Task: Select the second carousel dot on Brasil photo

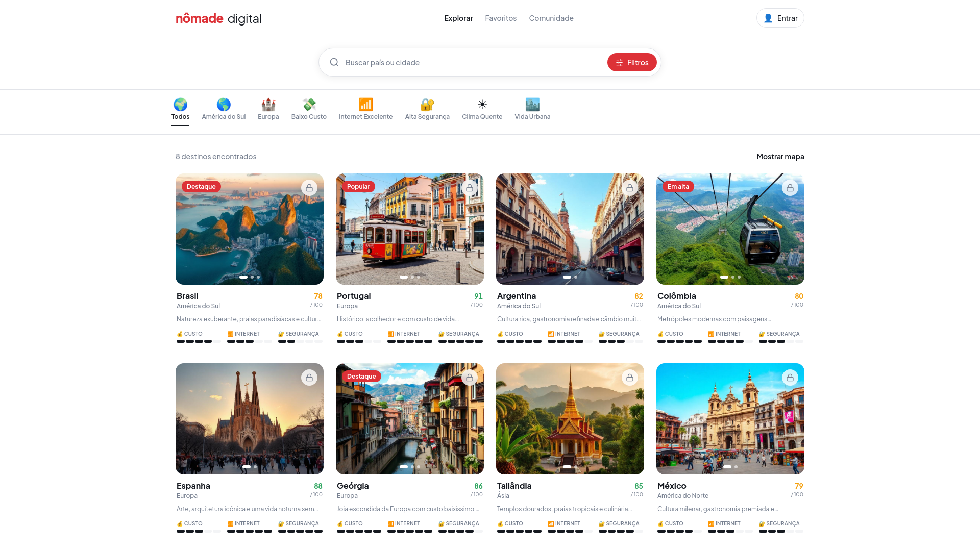Action: [x=252, y=277]
